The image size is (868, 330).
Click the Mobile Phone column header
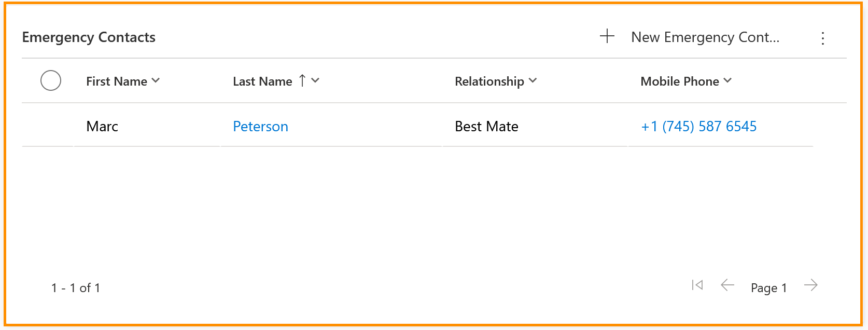point(679,81)
